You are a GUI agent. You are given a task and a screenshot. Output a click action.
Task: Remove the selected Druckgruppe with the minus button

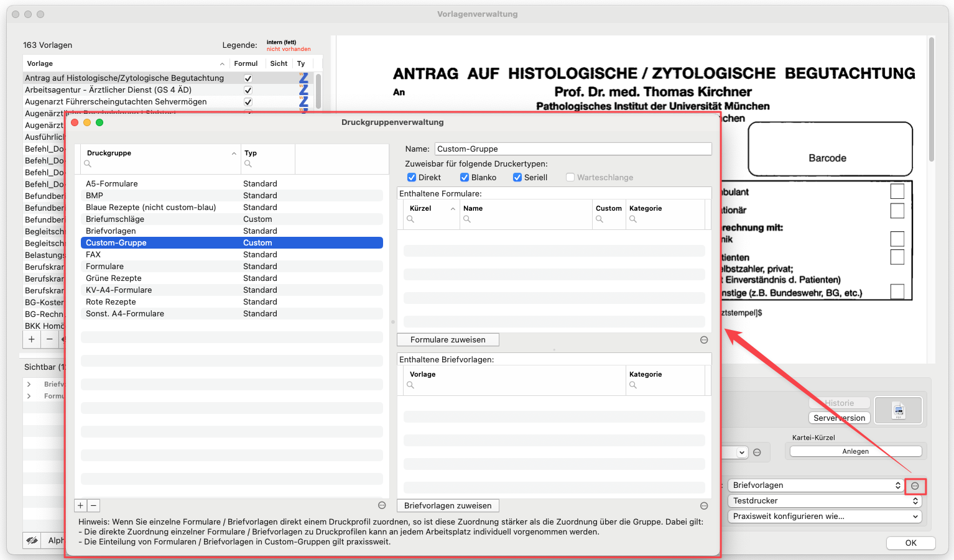pyautogui.click(x=93, y=506)
